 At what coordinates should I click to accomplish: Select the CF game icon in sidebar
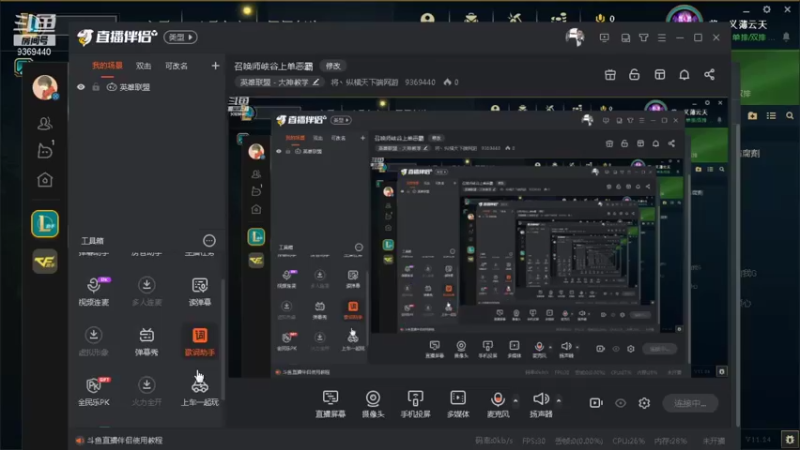tap(45, 262)
